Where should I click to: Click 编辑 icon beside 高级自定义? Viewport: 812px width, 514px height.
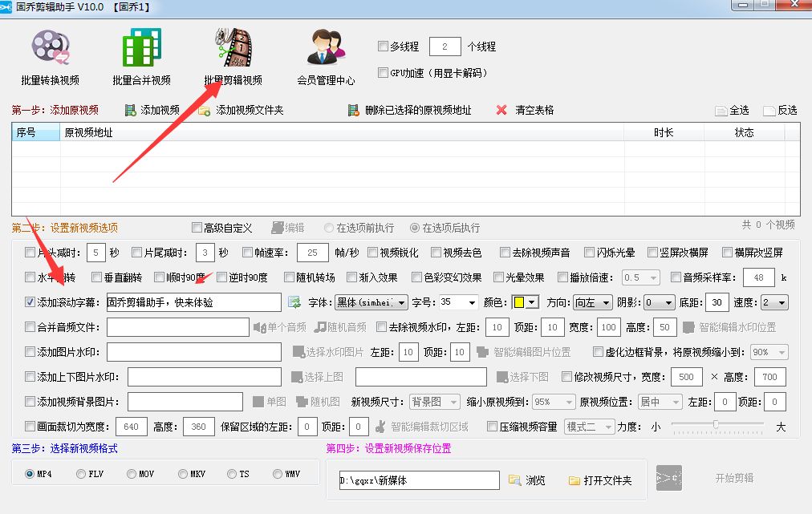click(x=278, y=228)
